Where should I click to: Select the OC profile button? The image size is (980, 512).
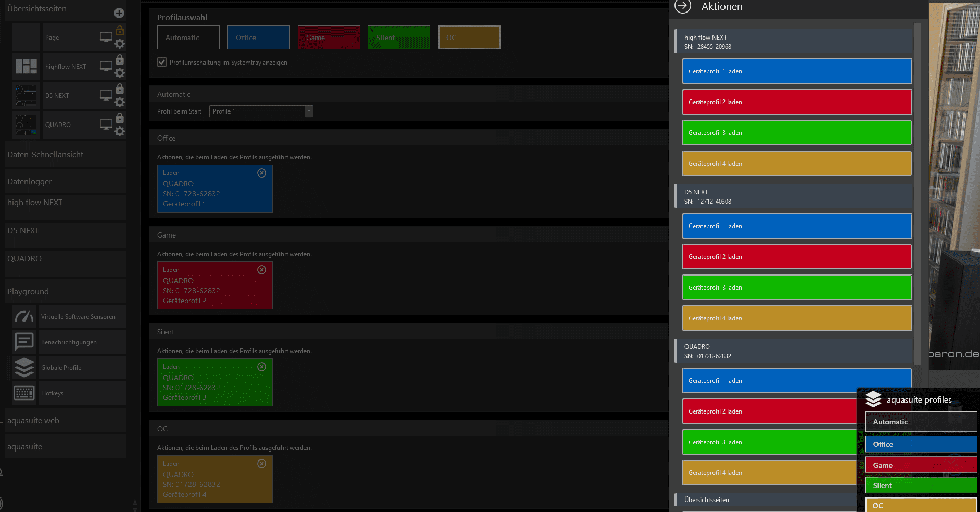tap(469, 38)
